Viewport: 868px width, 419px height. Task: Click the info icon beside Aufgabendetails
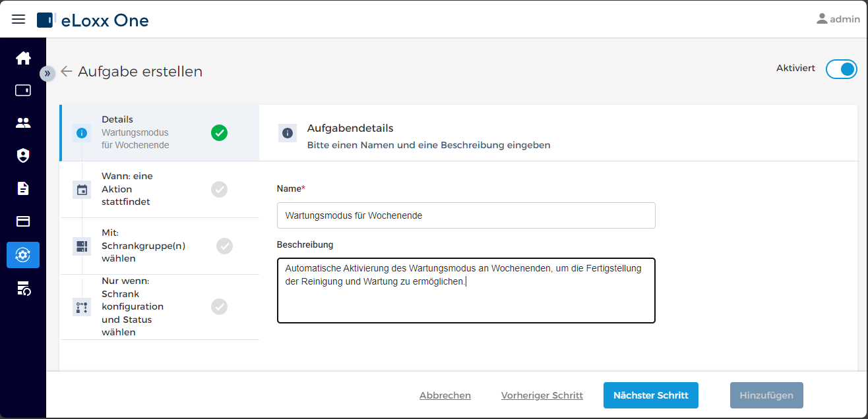(x=288, y=133)
